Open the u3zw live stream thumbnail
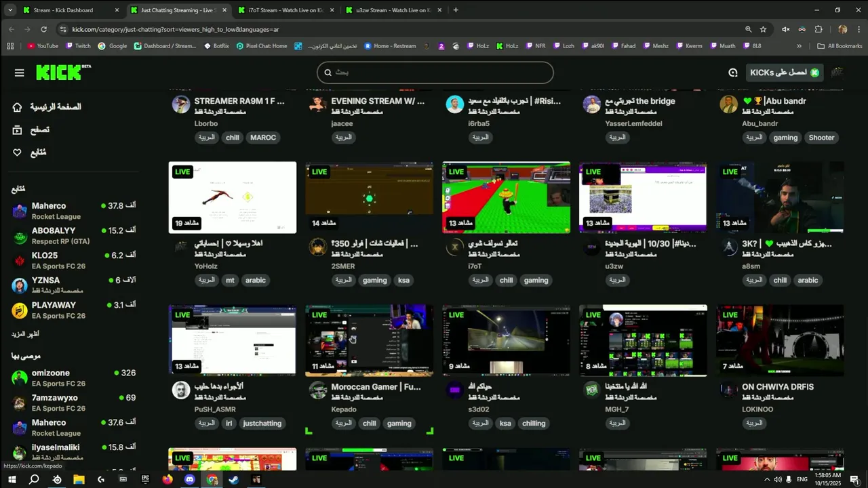The height and width of the screenshot is (488, 868). (643, 197)
